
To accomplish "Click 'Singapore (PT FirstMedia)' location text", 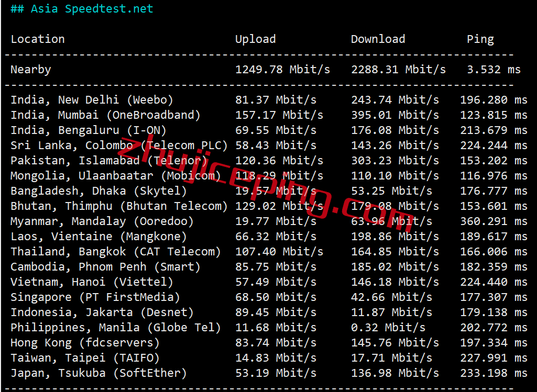I will pos(95,297).
